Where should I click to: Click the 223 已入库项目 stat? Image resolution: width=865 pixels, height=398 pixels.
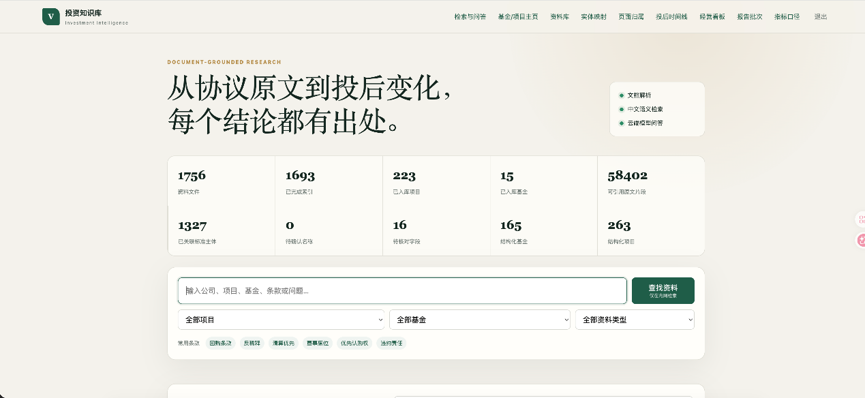coord(436,182)
